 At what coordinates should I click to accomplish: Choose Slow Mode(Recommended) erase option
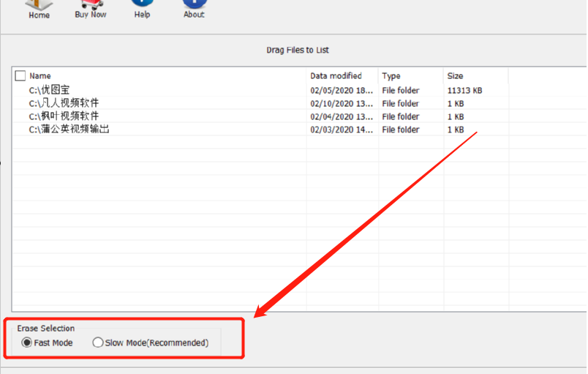click(98, 343)
